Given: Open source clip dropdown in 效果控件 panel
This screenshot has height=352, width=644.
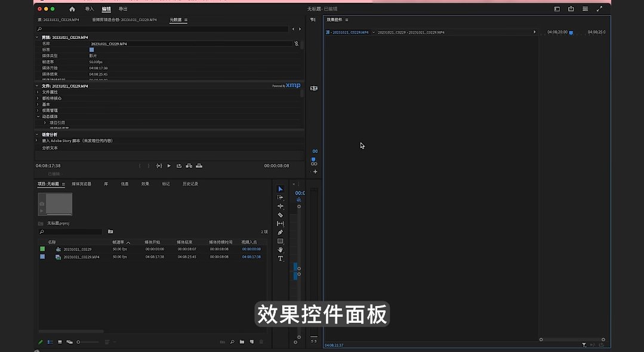Looking at the screenshot, I should (373, 32).
